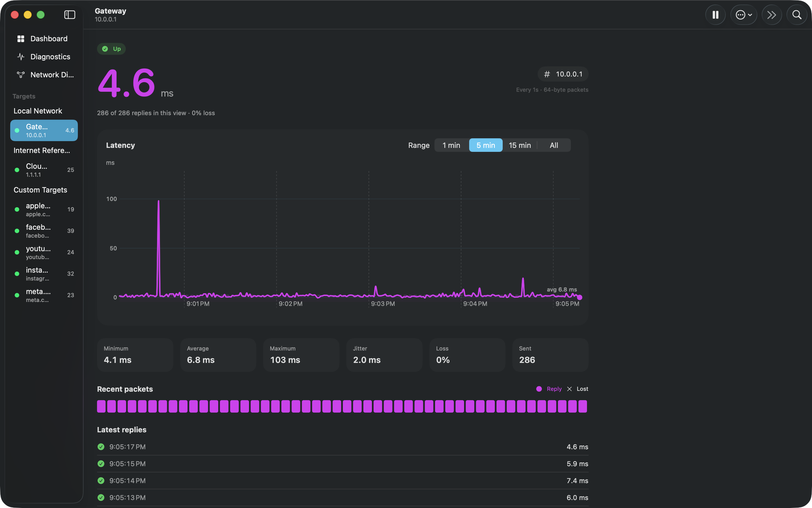Select the apple.com target
Viewport: 812px width, 508px height.
point(44,209)
